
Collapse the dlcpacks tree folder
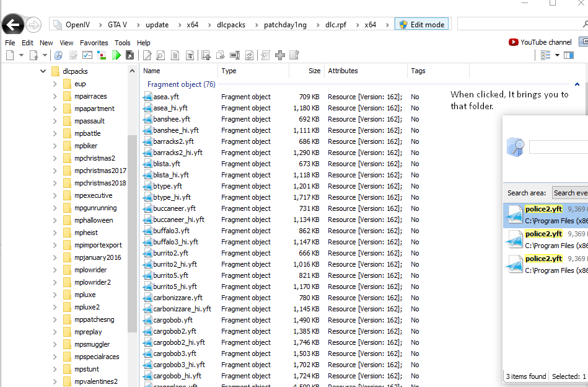point(43,71)
